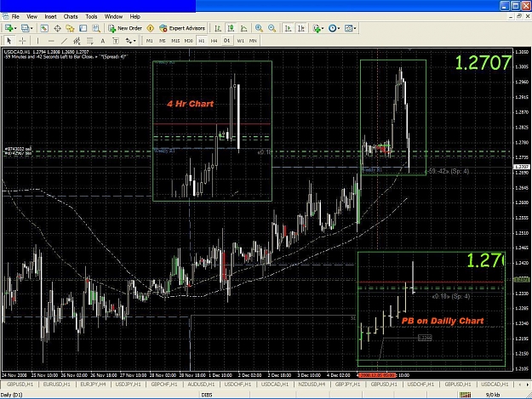This screenshot has height=399, width=532.
Task: Click the Indicators list icon
Action: pos(317,28)
